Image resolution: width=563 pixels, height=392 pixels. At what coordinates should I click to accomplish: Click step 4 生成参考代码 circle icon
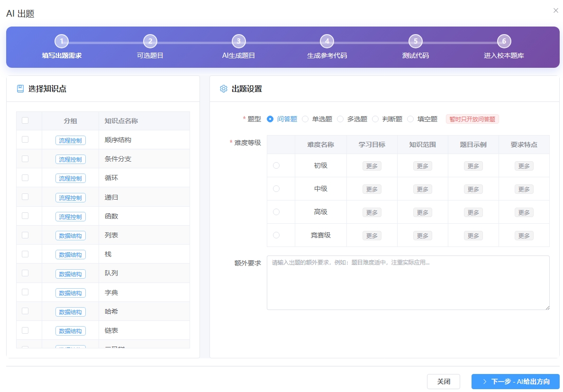pos(327,41)
